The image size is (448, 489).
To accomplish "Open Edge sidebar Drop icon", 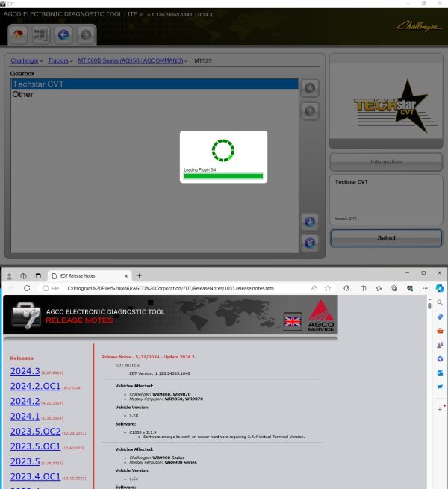I will (440, 387).
